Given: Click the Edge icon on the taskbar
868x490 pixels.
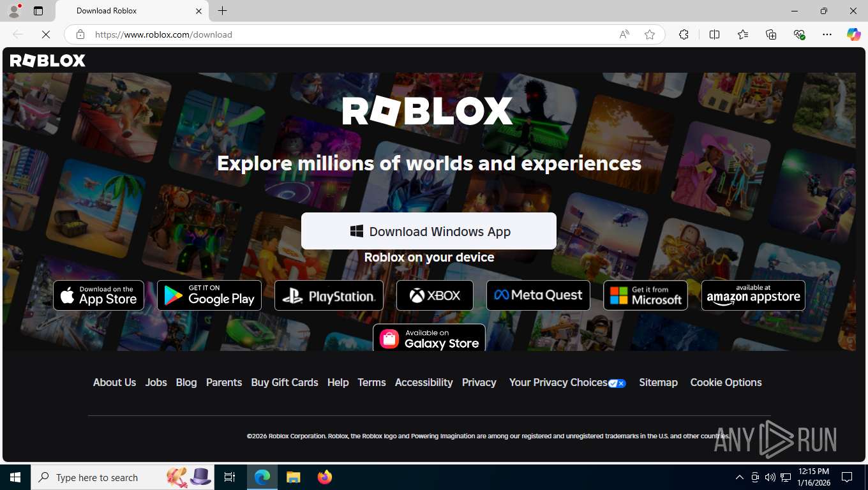Looking at the screenshot, I should coord(262,477).
